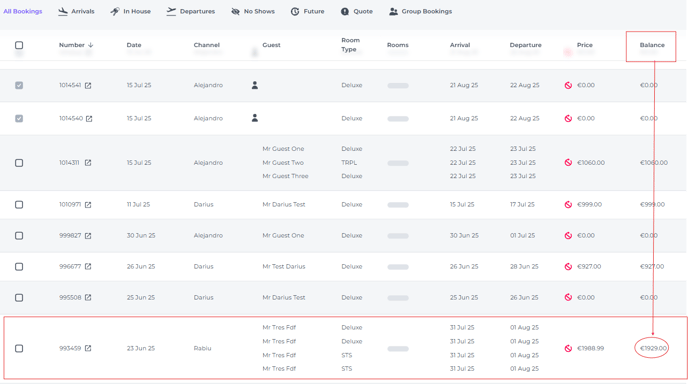Open booking 993459 external link icon
The width and height of the screenshot is (688, 384).
coord(88,348)
